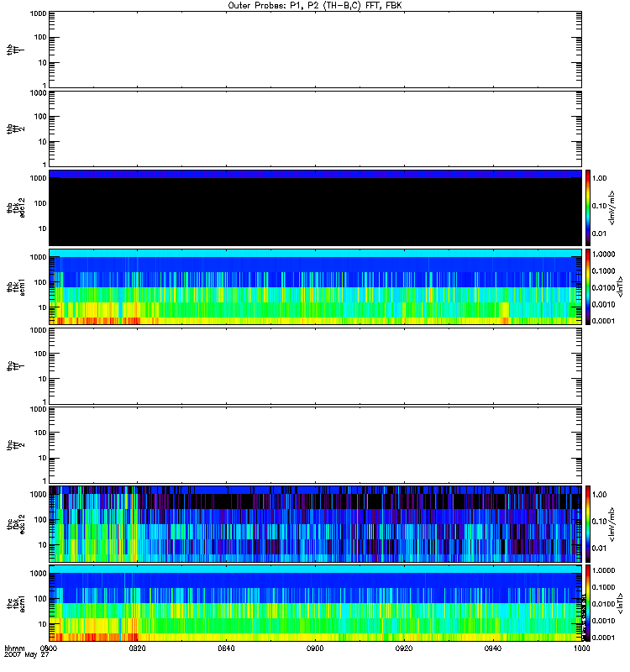Select the thb fbk scm1 color bar
630x672 pixels.
588,286
